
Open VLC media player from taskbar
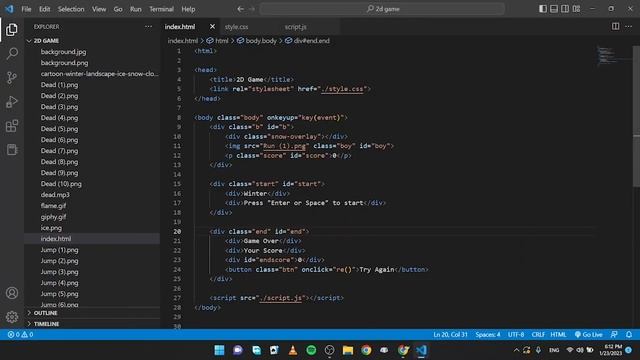(293, 350)
